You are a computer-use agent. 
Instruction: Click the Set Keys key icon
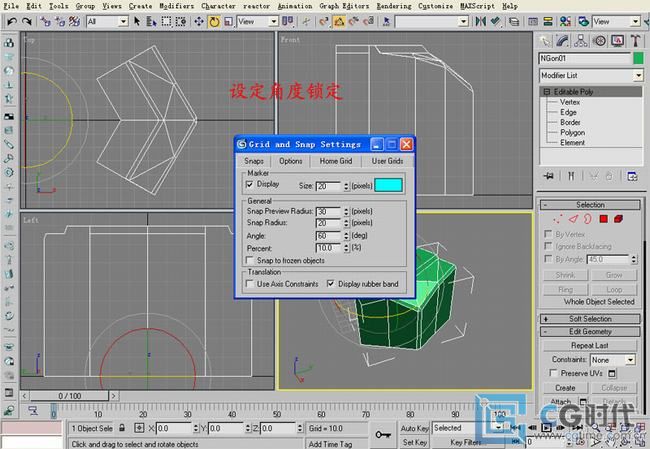tap(383, 434)
